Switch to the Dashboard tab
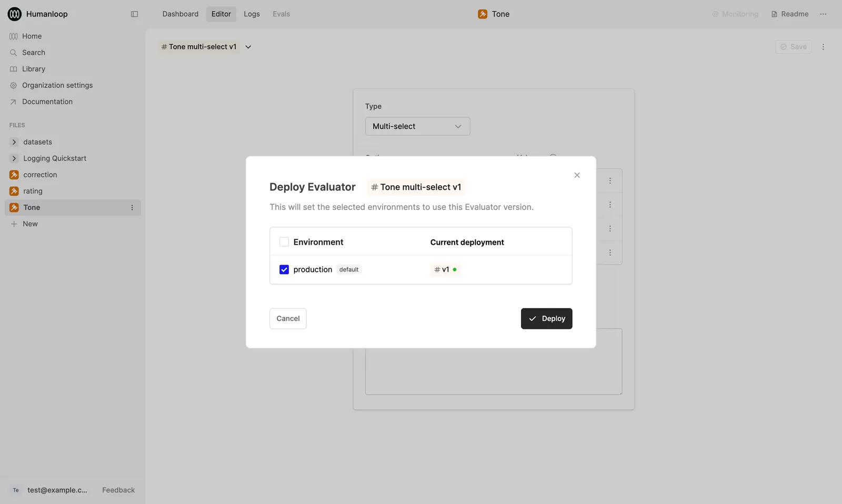This screenshot has width=842, height=504. point(181,14)
